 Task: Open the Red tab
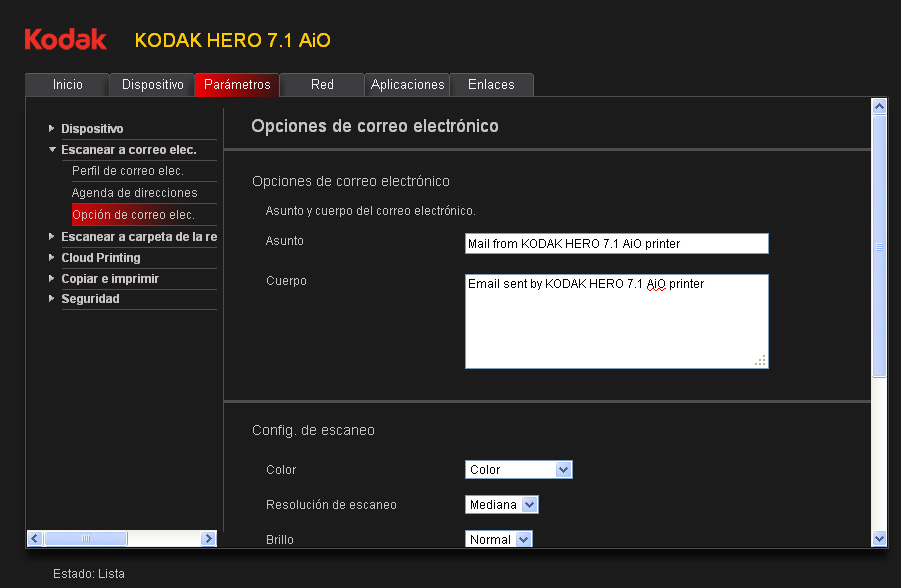(322, 85)
